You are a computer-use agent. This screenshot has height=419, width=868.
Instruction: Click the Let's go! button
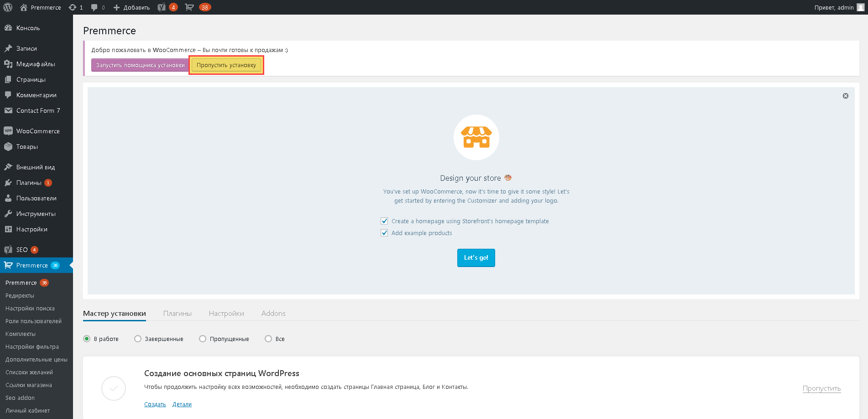[x=476, y=258]
